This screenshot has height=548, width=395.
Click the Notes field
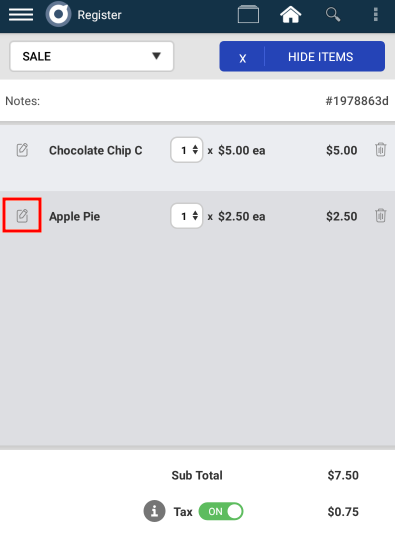(x=198, y=101)
